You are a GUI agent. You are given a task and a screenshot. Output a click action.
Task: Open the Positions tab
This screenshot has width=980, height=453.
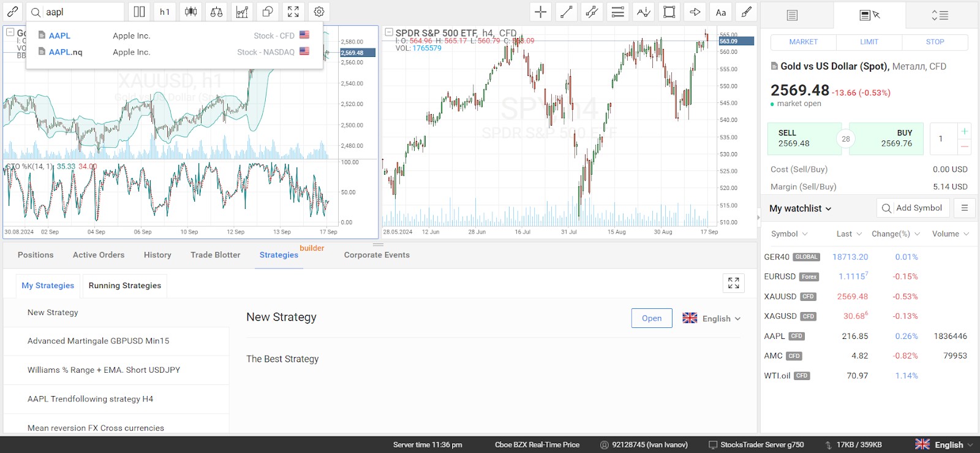[36, 255]
